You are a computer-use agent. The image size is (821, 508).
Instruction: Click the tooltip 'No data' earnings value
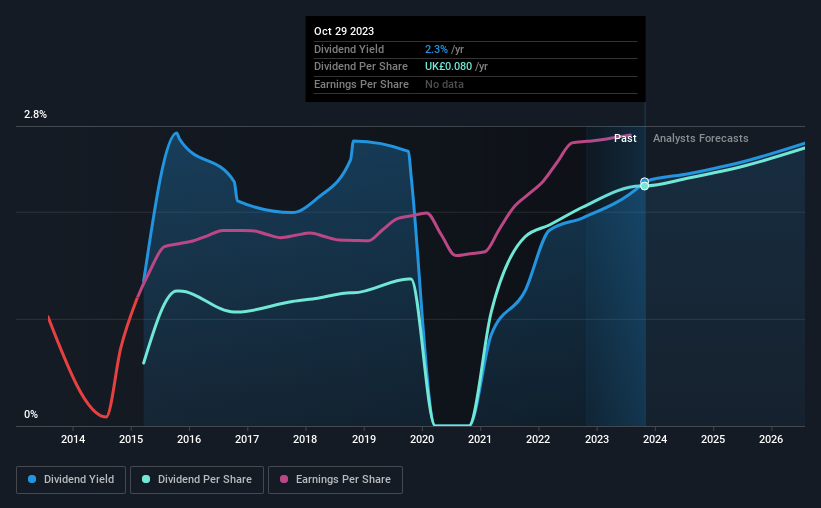(444, 84)
